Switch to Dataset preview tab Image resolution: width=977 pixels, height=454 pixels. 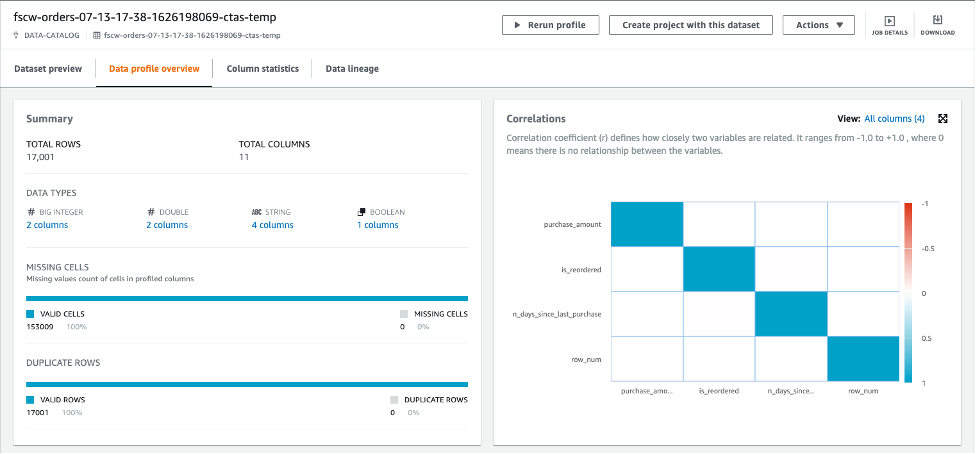[x=48, y=69]
